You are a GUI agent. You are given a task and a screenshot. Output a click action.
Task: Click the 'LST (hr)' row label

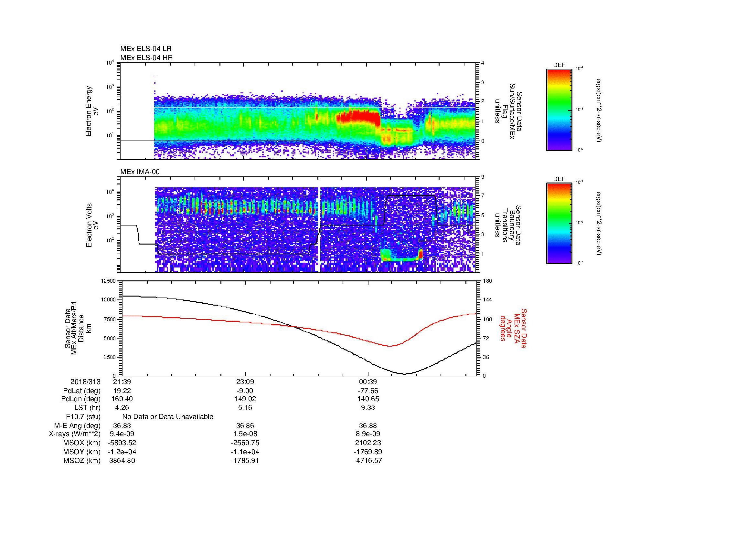(87, 408)
